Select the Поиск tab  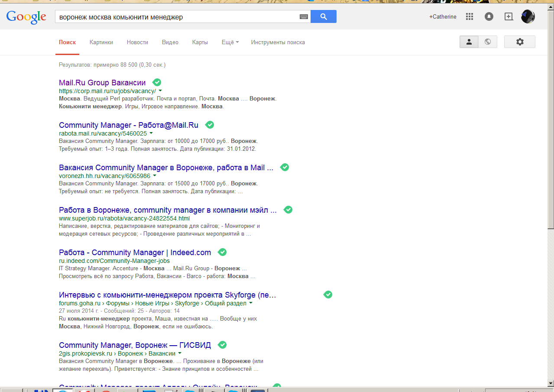point(67,42)
